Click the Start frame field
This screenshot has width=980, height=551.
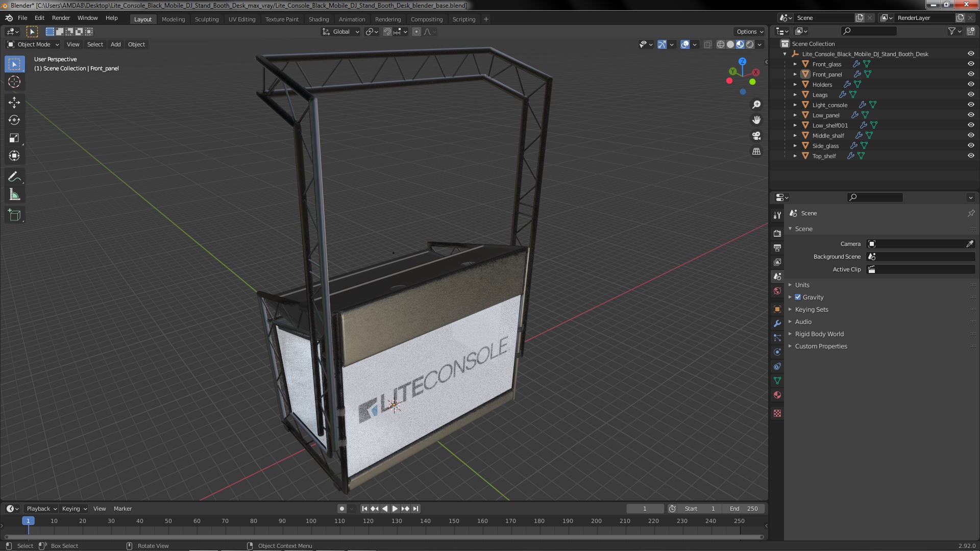click(699, 509)
